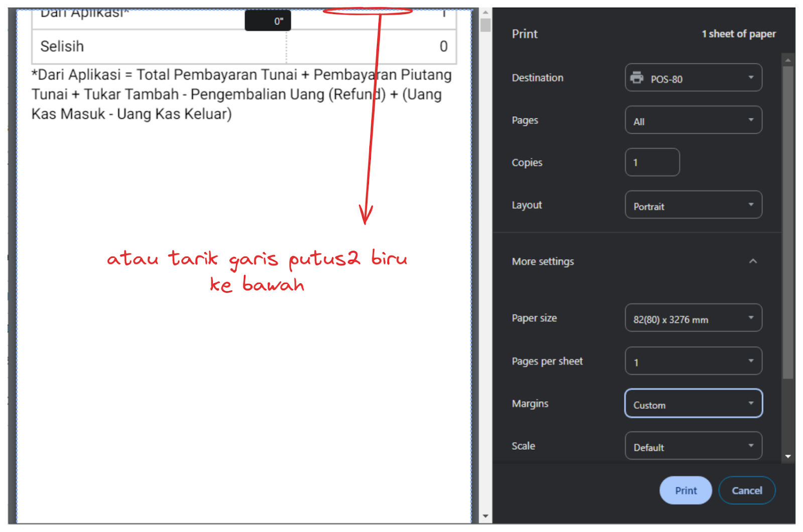Screen dimensions: 803x532
Task: Click the 'Pages per sheet' label
Action: 547,361
